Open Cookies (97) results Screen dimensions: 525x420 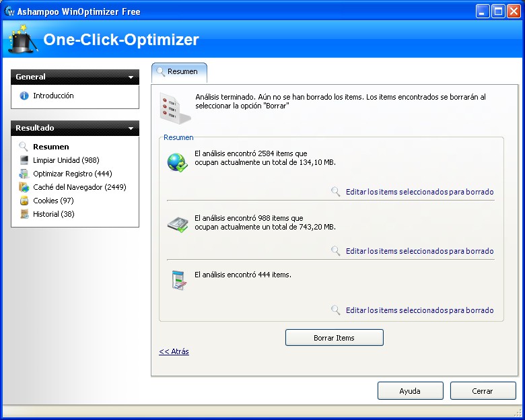click(x=53, y=201)
